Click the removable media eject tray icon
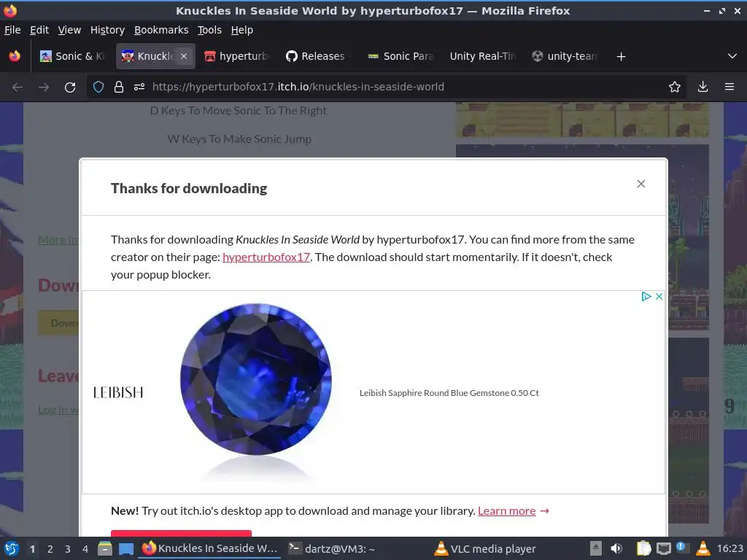Viewport: 747px width, 560px height. coord(595,548)
